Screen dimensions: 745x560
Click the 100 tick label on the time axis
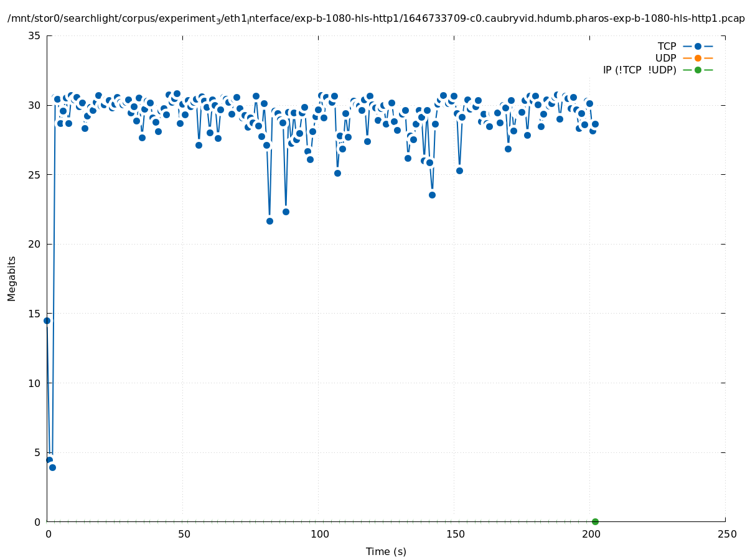tap(319, 534)
